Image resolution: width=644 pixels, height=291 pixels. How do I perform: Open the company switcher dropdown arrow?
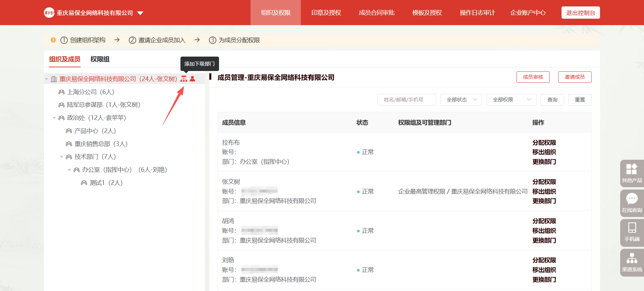click(x=140, y=13)
